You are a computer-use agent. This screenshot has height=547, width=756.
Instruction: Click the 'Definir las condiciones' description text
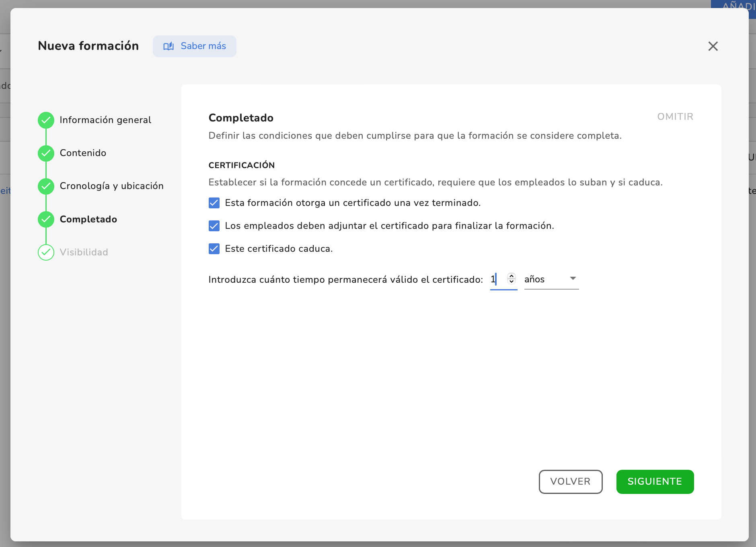pos(415,136)
